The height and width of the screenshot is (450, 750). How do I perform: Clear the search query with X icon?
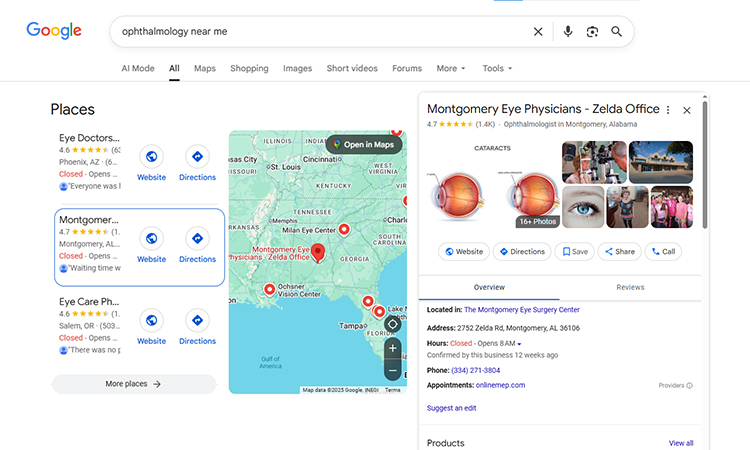538,32
